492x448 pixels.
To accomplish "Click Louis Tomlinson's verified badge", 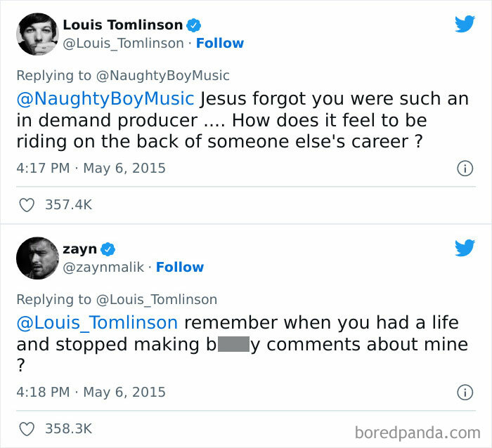I will click(194, 25).
